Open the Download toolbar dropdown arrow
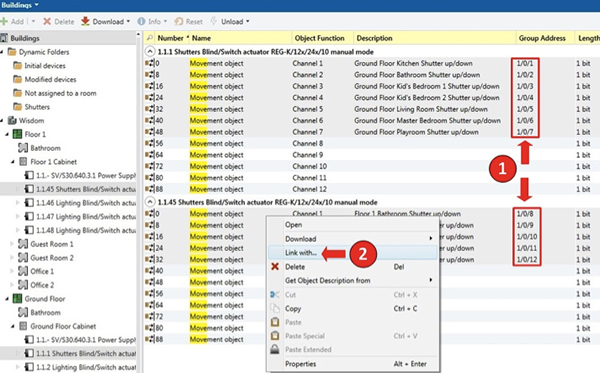 coord(128,21)
